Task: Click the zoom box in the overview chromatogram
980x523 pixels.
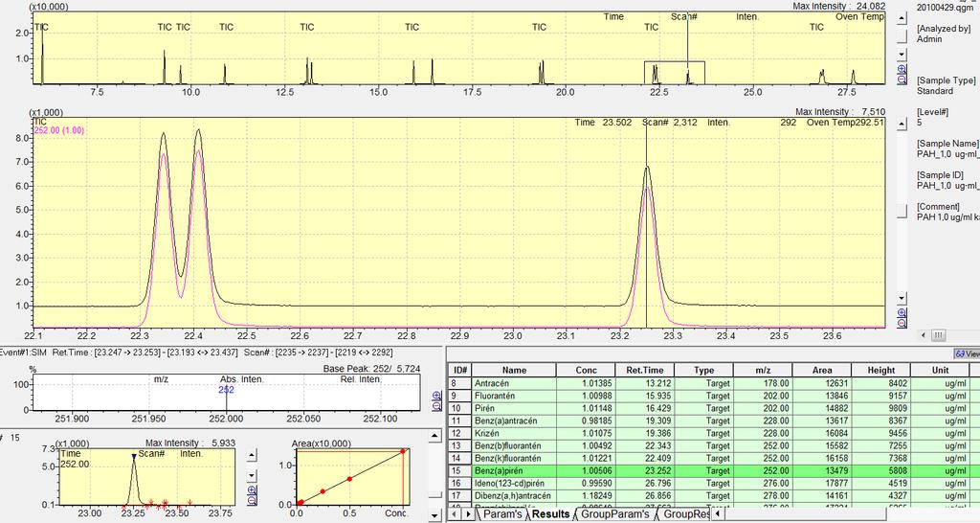Action: coord(675,73)
